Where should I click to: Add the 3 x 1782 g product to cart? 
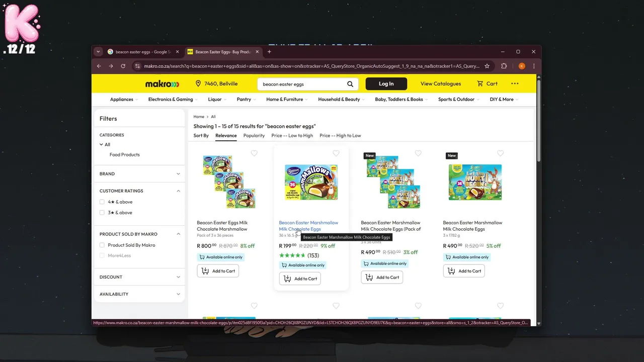(464, 271)
